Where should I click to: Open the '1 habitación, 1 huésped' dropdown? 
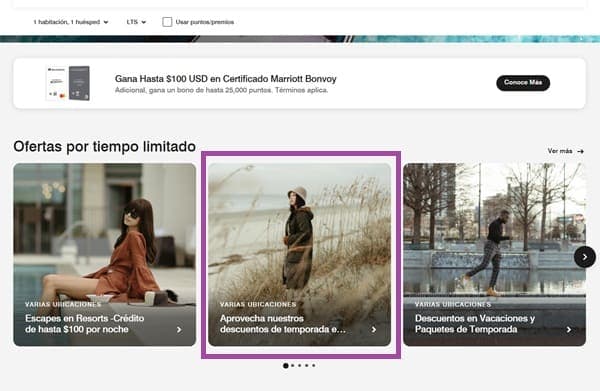click(x=71, y=22)
